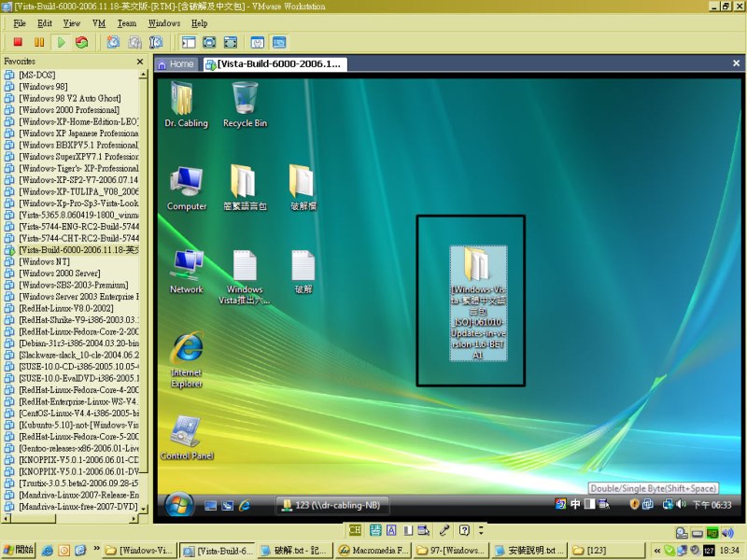Select [Windows 98] in Favorites
The image size is (747, 560).
43,87
